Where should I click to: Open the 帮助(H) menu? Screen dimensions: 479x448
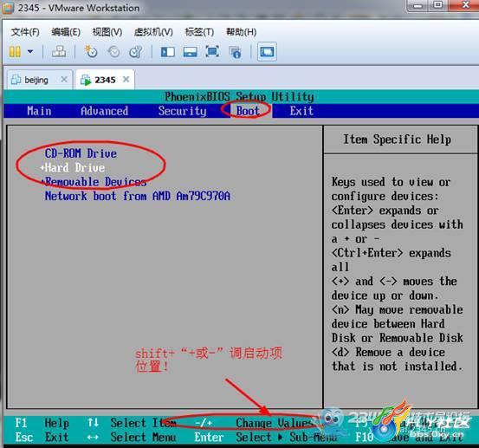point(241,32)
